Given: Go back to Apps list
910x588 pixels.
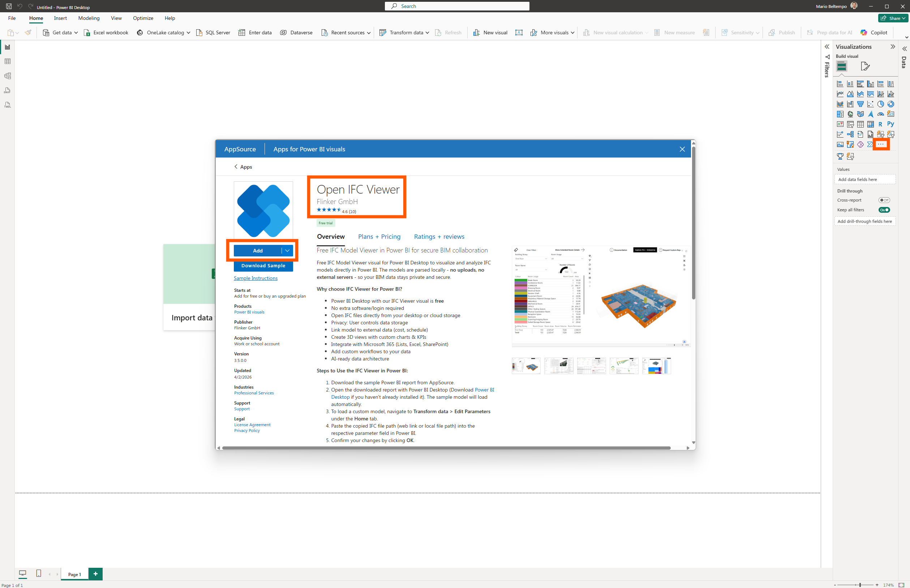Looking at the screenshot, I should coord(243,167).
